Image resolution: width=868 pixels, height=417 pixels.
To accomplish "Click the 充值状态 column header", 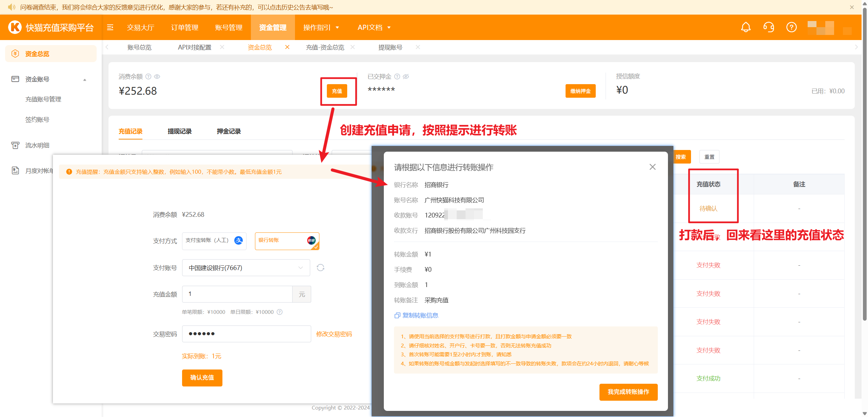I will pyautogui.click(x=708, y=184).
